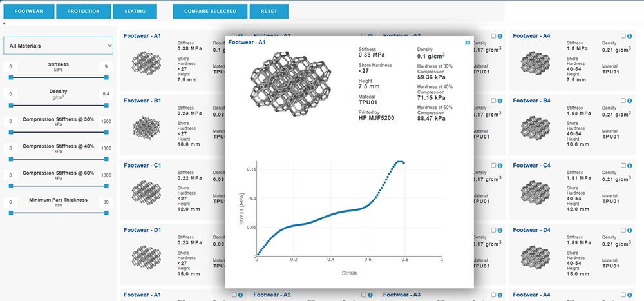This screenshot has height=301, width=644.
Task: Switch to the SEATING category
Action: point(135,11)
